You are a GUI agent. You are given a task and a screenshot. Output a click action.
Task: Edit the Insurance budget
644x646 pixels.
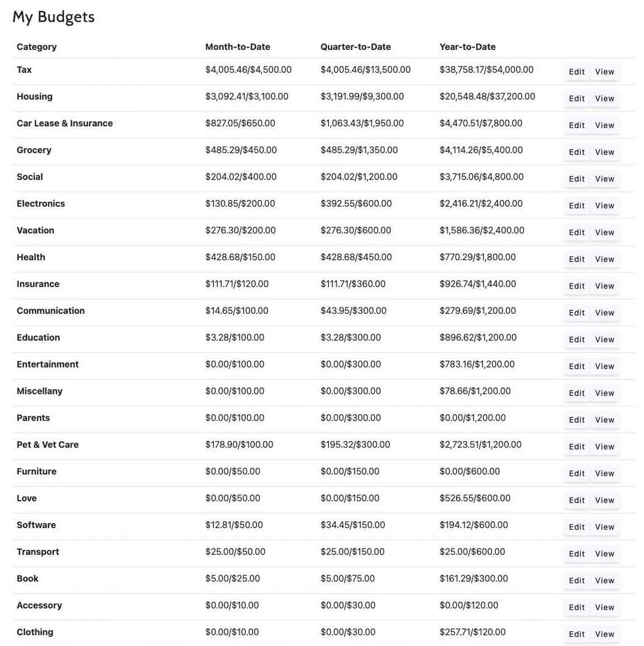pos(576,286)
